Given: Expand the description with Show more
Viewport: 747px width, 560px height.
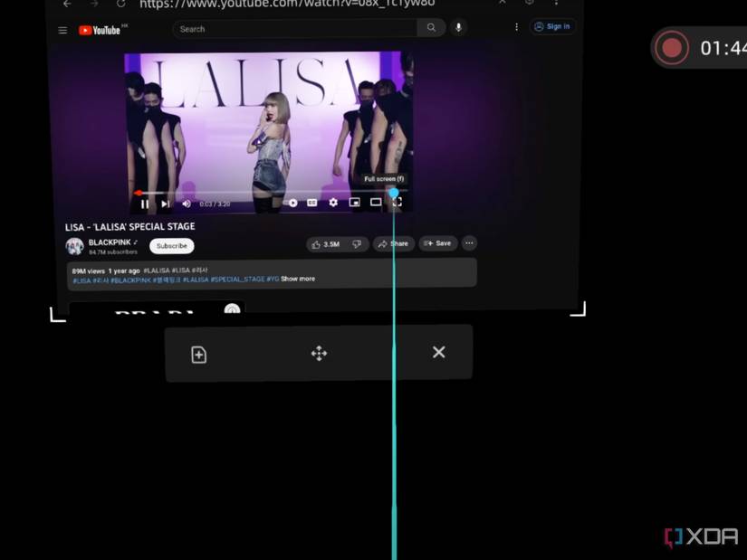Looking at the screenshot, I should [x=298, y=279].
